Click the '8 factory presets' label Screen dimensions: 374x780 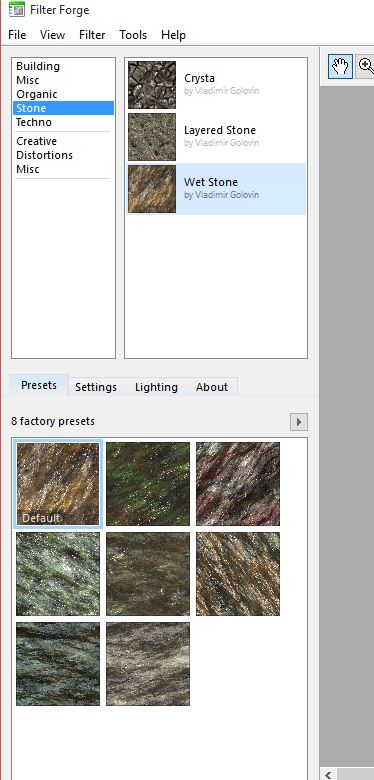53,421
